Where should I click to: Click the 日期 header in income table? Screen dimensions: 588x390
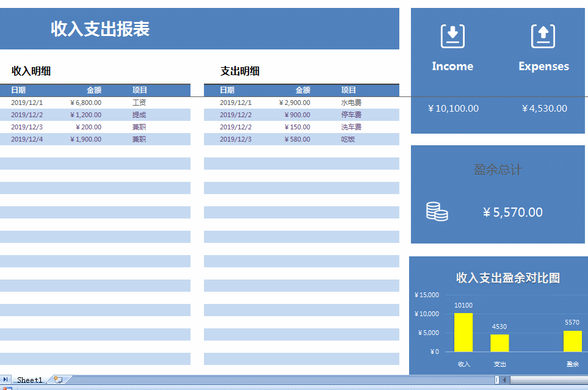pos(18,90)
